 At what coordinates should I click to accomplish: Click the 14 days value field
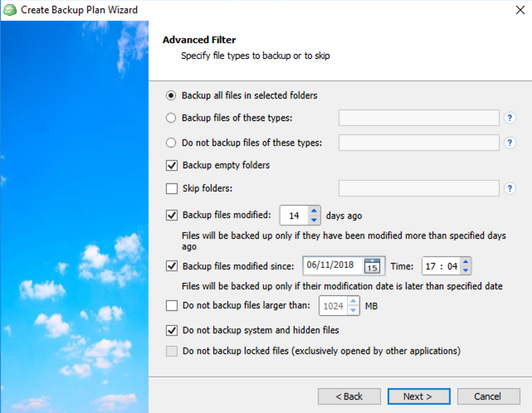pyautogui.click(x=294, y=216)
